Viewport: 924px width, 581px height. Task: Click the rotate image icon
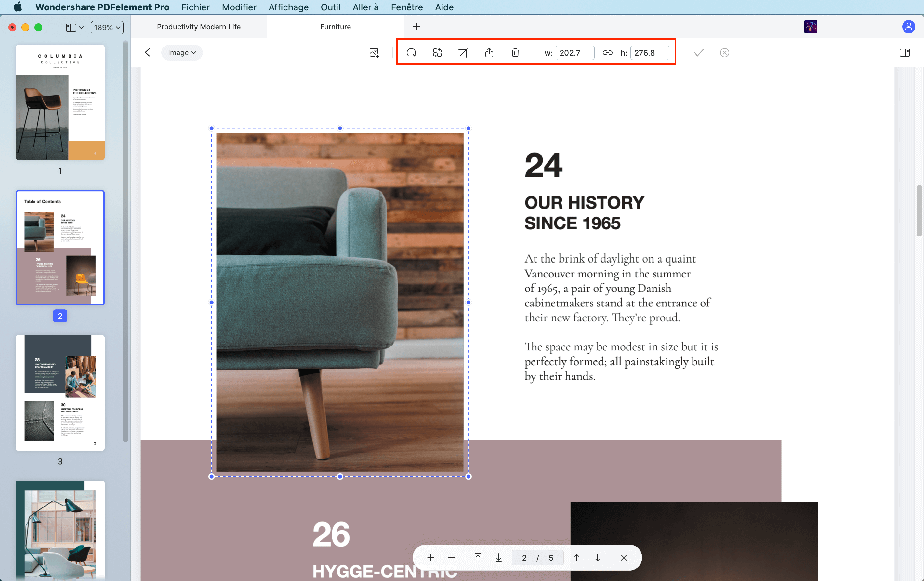point(410,52)
